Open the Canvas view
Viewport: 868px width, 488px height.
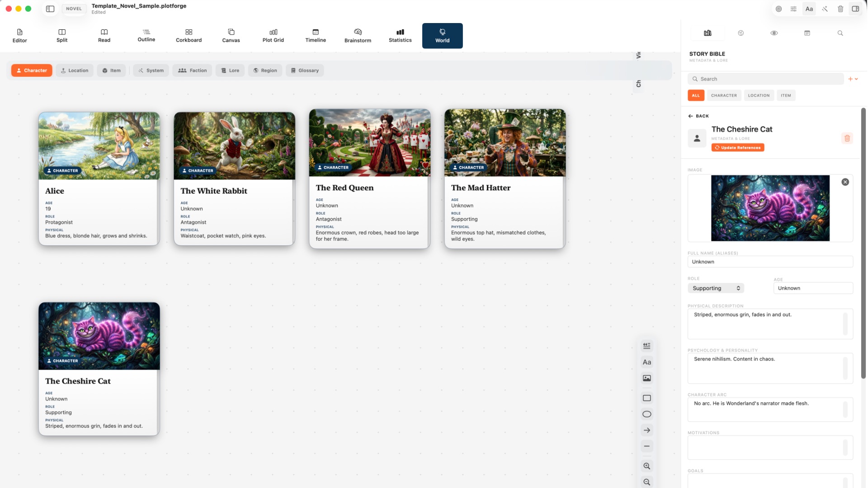pos(231,36)
